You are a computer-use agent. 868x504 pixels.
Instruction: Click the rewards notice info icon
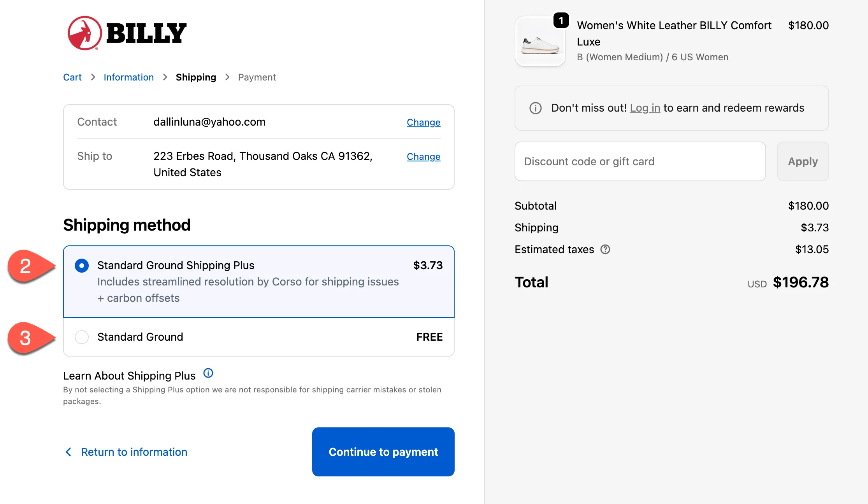click(x=536, y=108)
